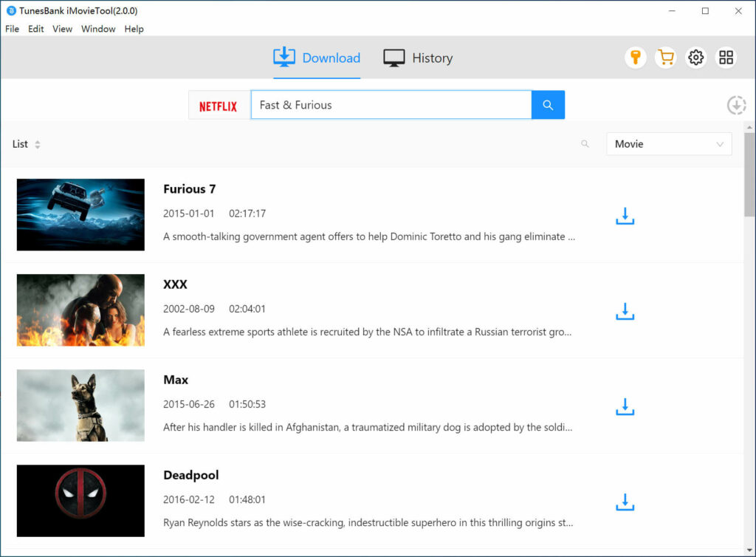
Task: Click the small filter search icon
Action: coord(585,144)
